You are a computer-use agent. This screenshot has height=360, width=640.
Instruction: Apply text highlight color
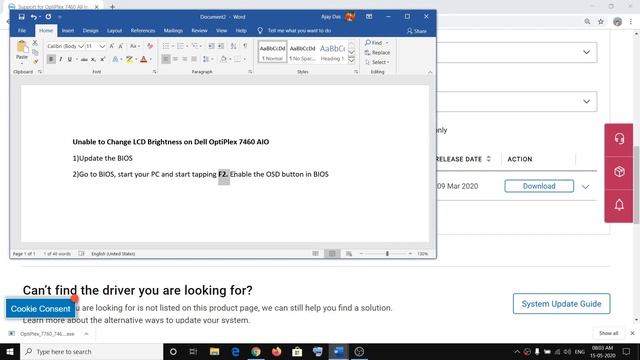click(x=129, y=60)
